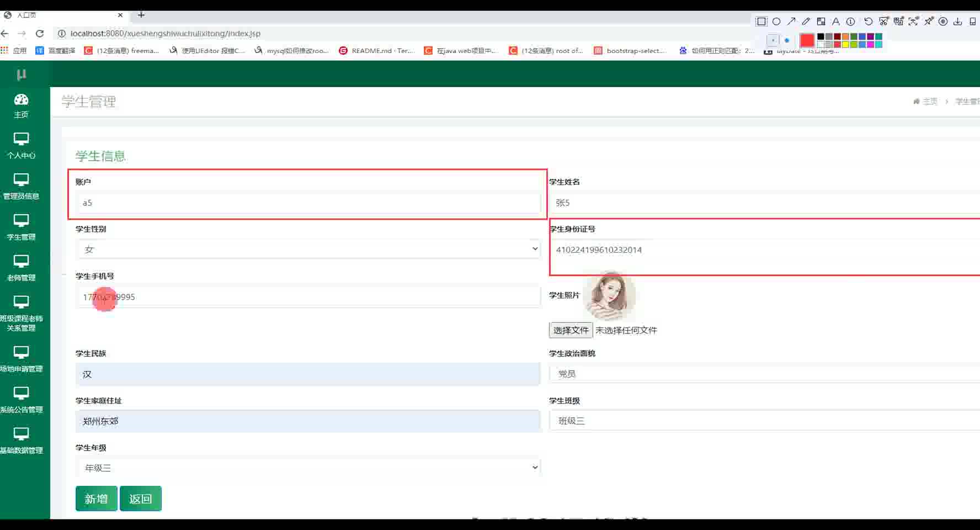Screen dimensions: 980x530
Task: Open 管理员信息 in the sidebar
Action: pos(21,187)
